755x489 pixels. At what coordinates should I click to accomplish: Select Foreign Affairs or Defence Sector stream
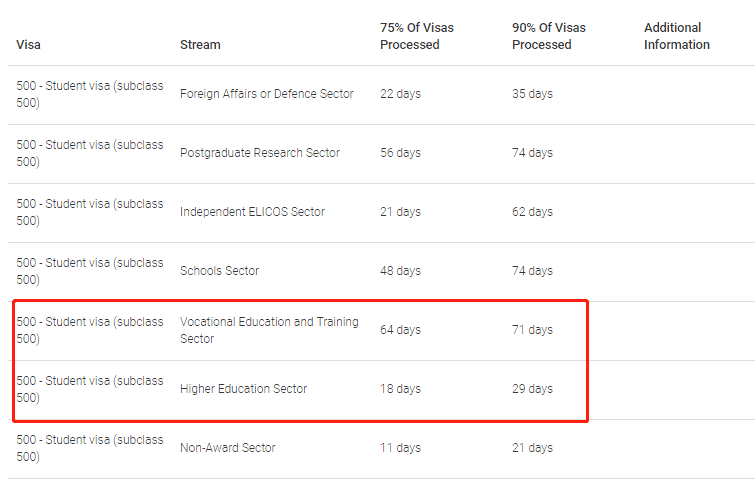click(267, 94)
